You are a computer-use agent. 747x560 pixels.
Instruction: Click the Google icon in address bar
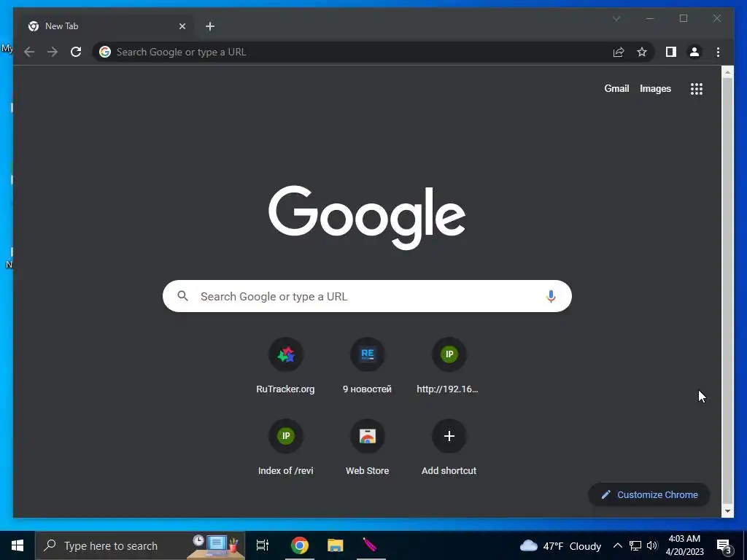(x=105, y=52)
